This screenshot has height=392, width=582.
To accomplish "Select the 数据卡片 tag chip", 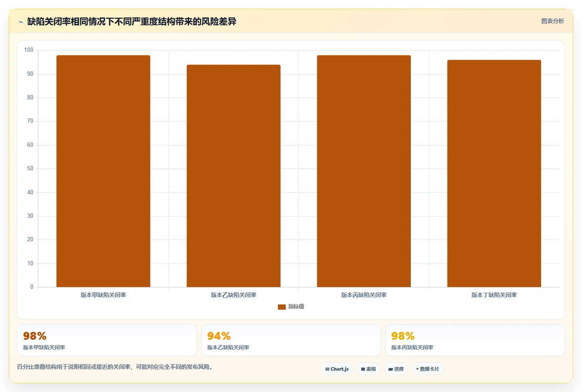I will click(x=427, y=369).
